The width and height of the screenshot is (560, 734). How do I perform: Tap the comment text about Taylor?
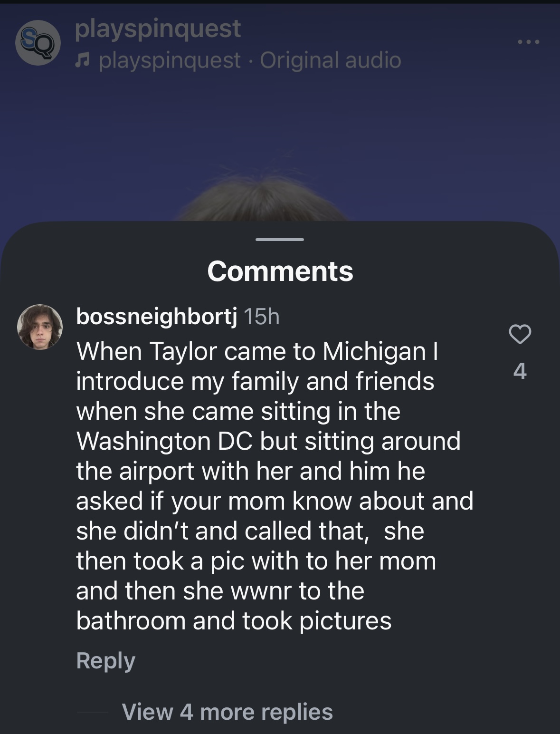pyautogui.click(x=275, y=485)
